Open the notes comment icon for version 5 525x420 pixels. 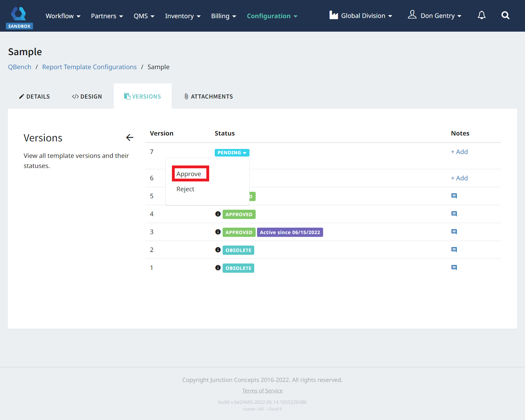(x=454, y=196)
